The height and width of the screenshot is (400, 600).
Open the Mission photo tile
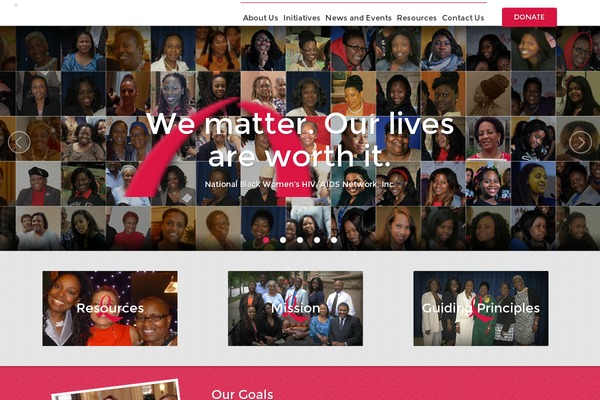[295, 309]
